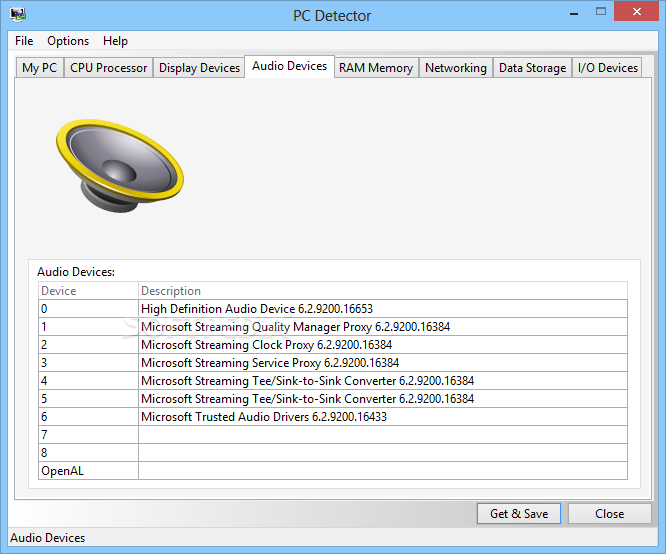Select Microsoft Streaming Quality Manager Proxy cell
The image size is (666, 554).
[x=383, y=327]
